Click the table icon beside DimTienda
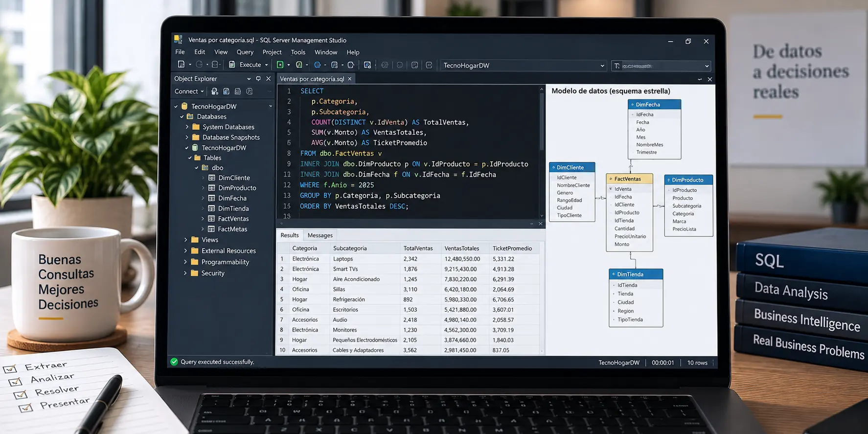The image size is (868, 434). (x=212, y=208)
